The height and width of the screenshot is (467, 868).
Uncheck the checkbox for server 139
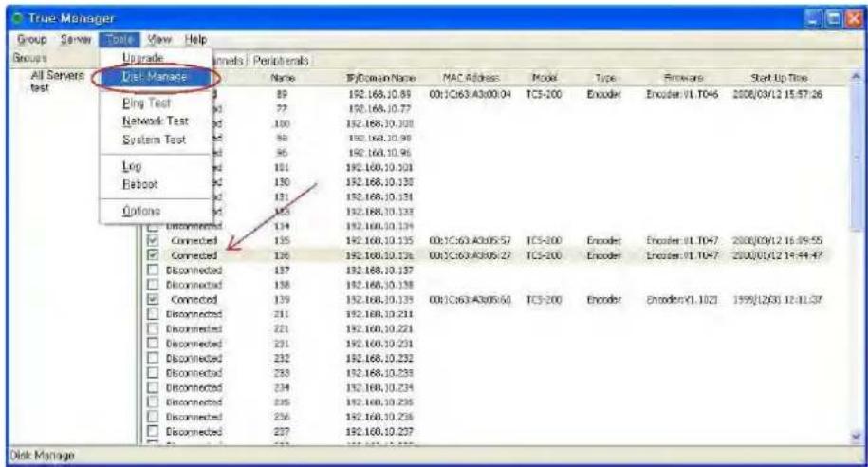tap(153, 299)
